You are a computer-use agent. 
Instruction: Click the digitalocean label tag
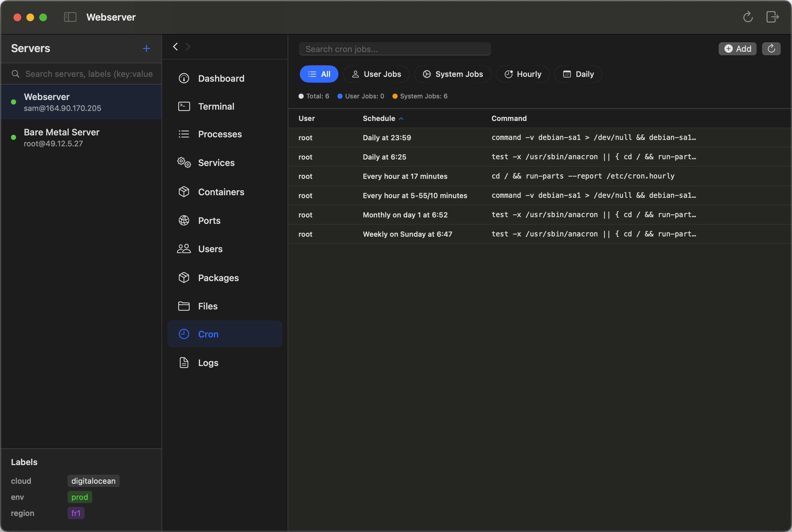(93, 481)
